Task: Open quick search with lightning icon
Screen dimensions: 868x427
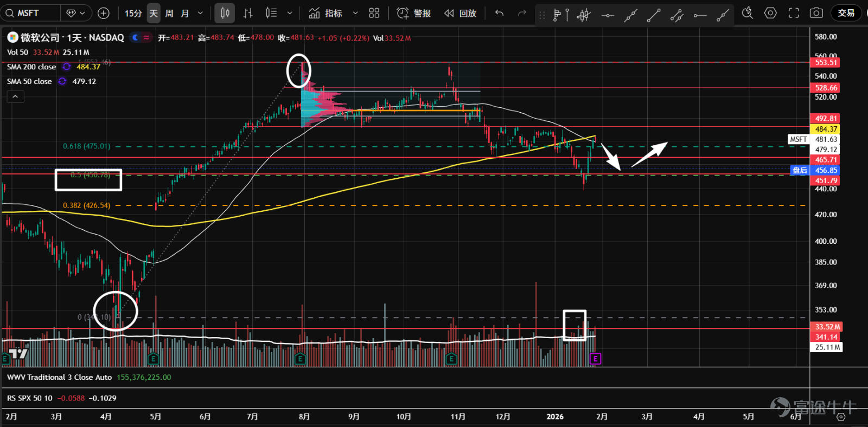Action: [x=747, y=13]
